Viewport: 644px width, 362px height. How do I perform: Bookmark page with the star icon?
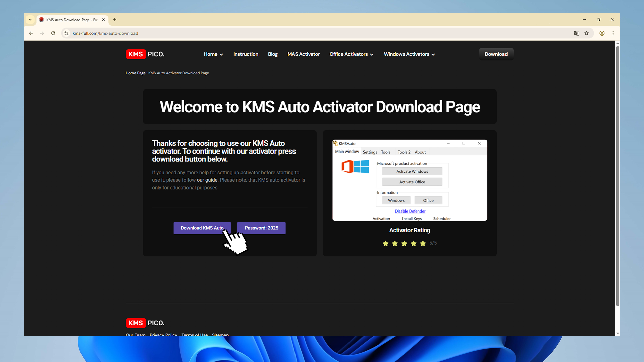[x=587, y=33]
